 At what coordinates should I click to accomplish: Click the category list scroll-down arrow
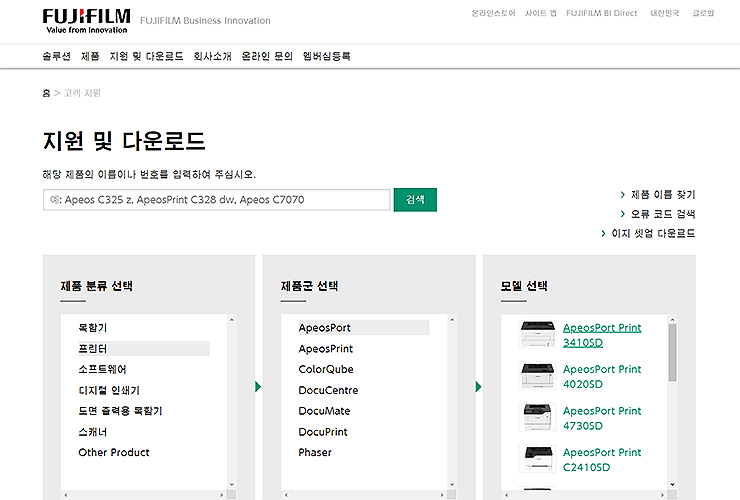[232, 484]
